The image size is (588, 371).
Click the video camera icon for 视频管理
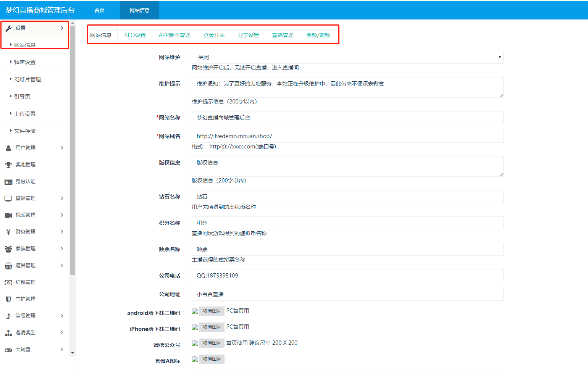[x=8, y=215]
